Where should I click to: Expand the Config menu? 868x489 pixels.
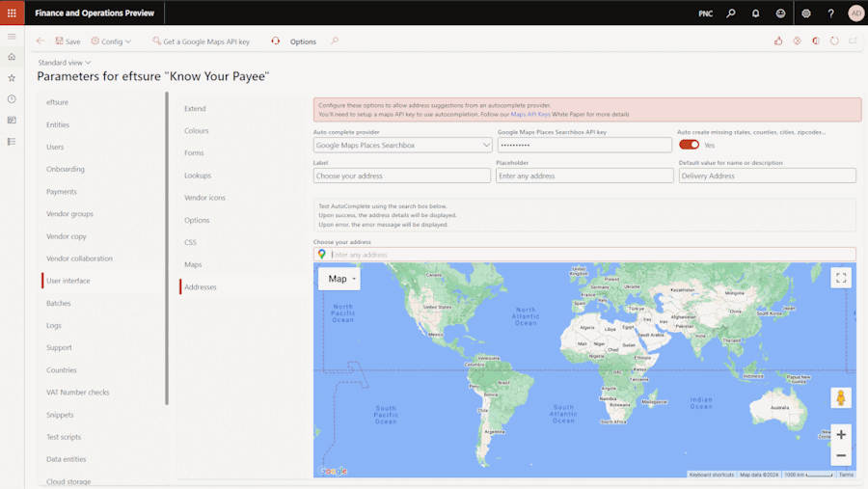coord(111,41)
